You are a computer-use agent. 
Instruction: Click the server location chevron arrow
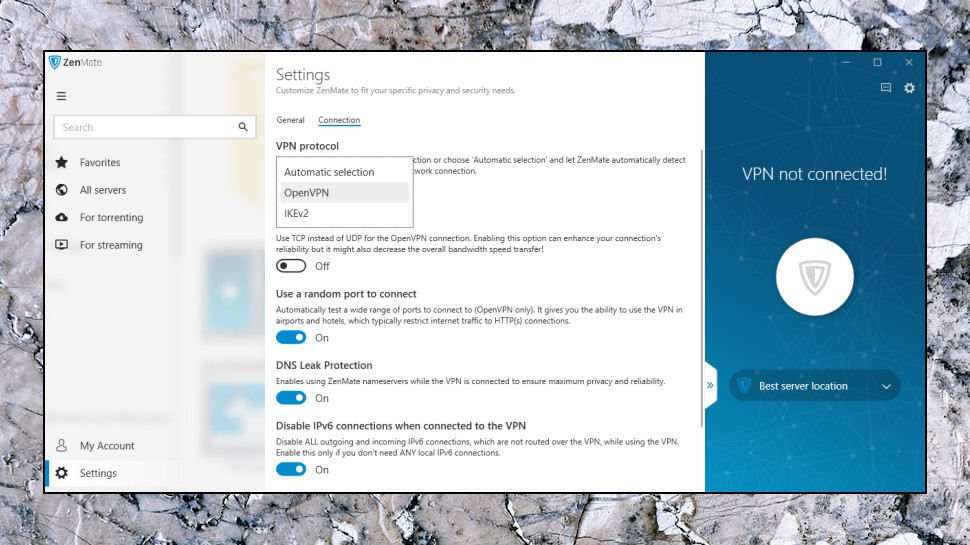pos(886,387)
